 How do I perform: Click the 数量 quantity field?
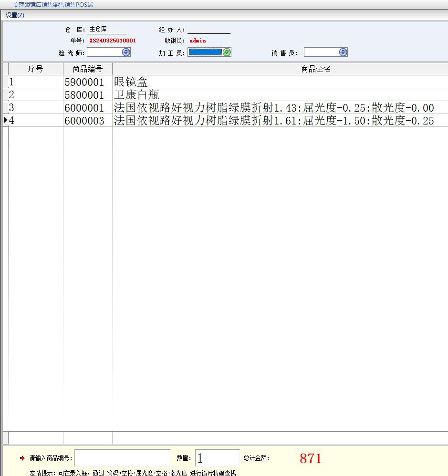tap(217, 458)
